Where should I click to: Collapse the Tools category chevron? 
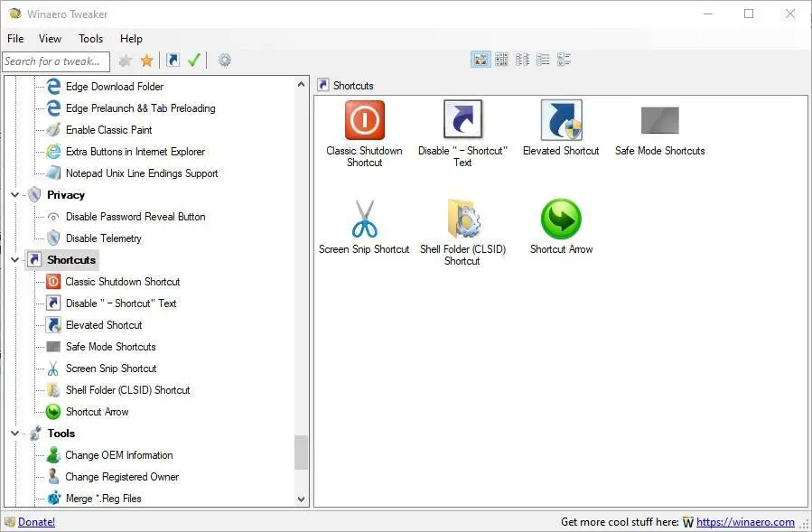(x=14, y=434)
